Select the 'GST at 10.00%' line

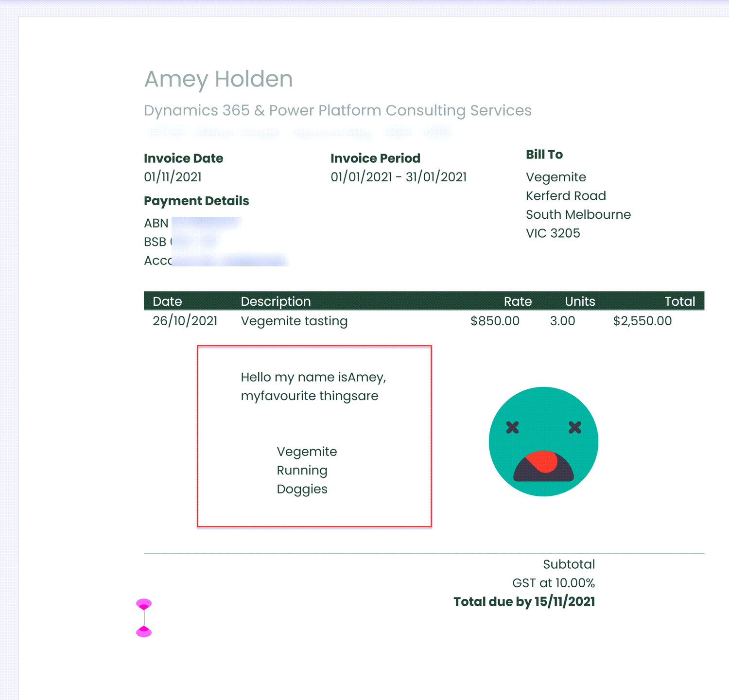pyautogui.click(x=554, y=583)
